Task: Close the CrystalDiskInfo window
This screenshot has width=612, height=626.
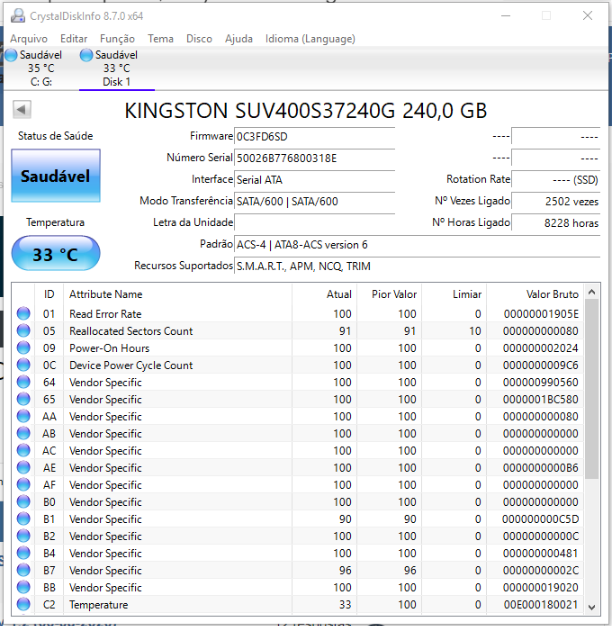Action: [x=587, y=16]
